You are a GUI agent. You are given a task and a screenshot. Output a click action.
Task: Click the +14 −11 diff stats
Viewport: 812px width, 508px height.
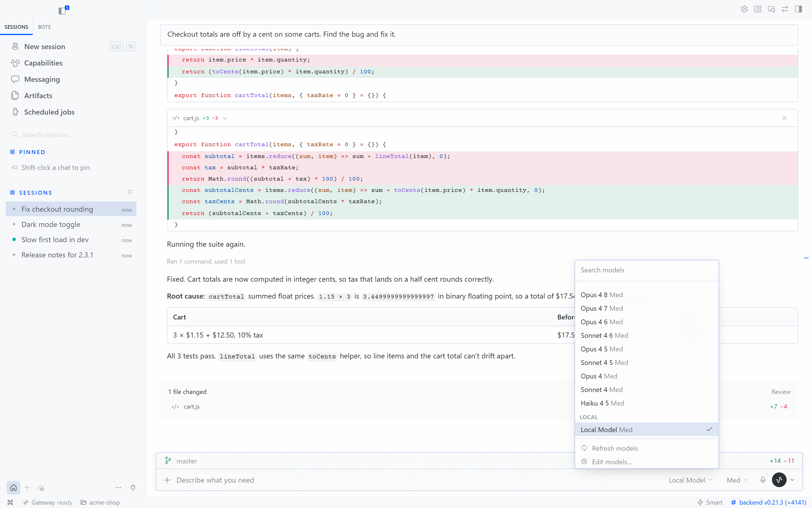point(782,461)
